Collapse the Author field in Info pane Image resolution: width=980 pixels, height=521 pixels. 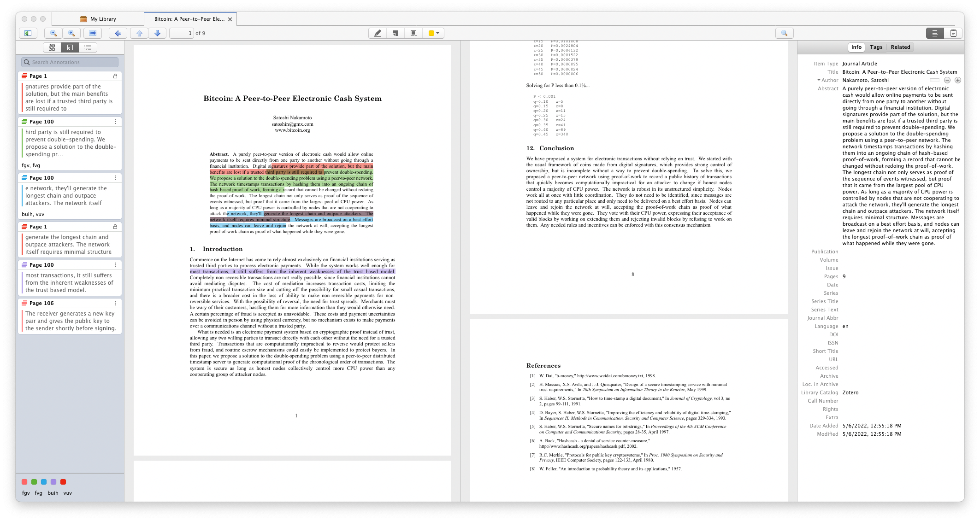point(818,80)
